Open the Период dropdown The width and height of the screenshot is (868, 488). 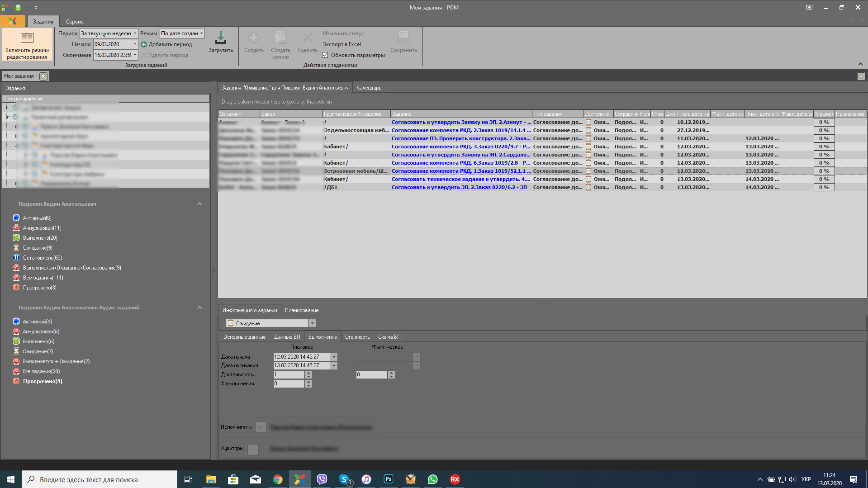pos(135,33)
